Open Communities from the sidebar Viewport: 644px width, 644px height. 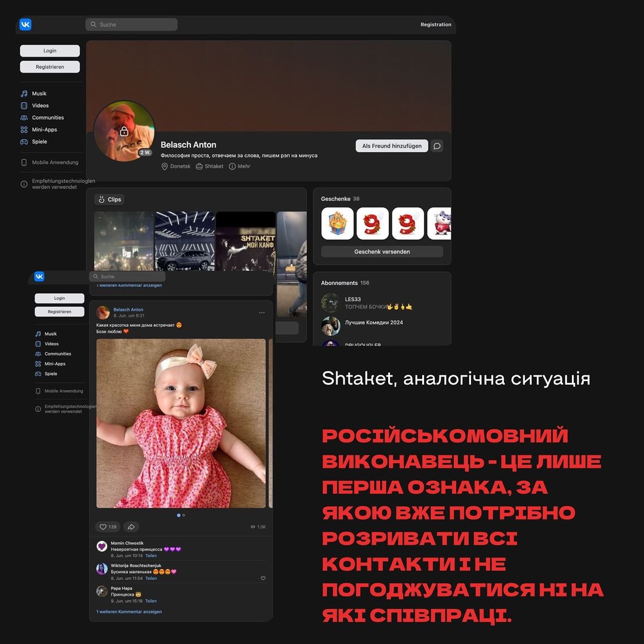click(48, 117)
